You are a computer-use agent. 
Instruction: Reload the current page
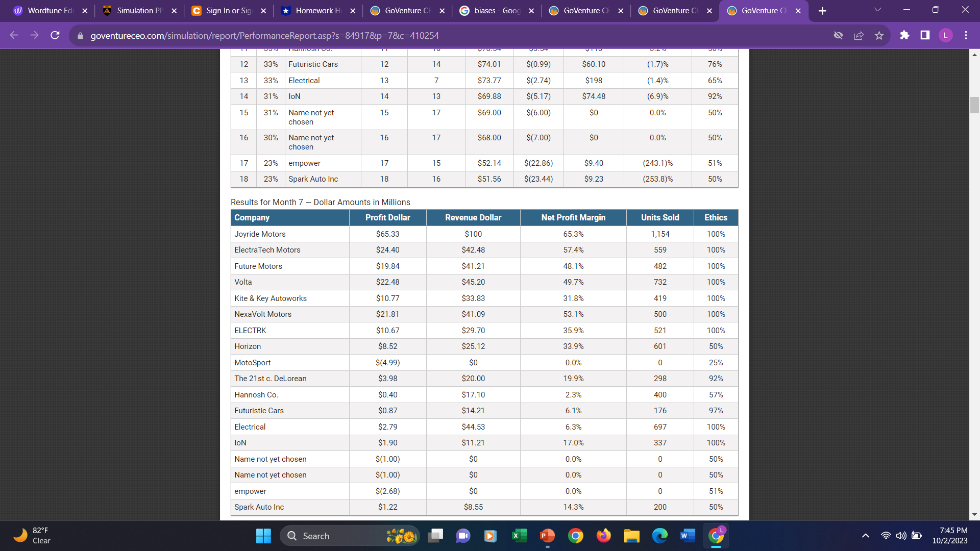point(55,35)
